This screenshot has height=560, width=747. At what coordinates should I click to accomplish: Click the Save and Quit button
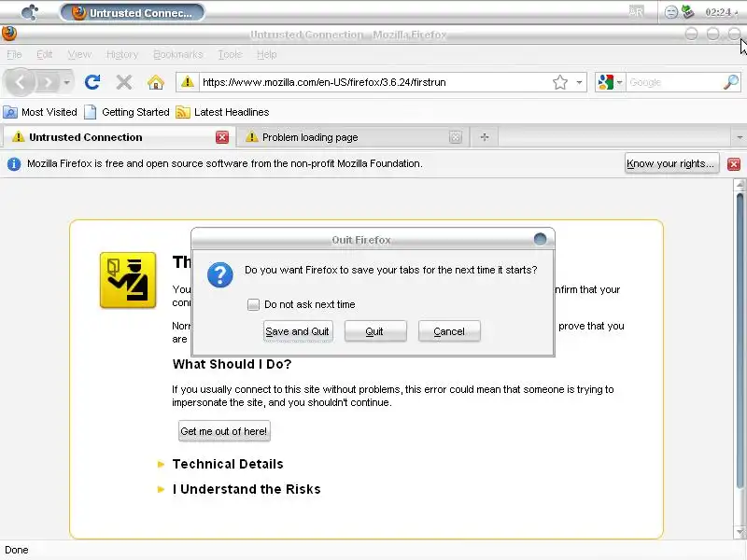click(298, 331)
